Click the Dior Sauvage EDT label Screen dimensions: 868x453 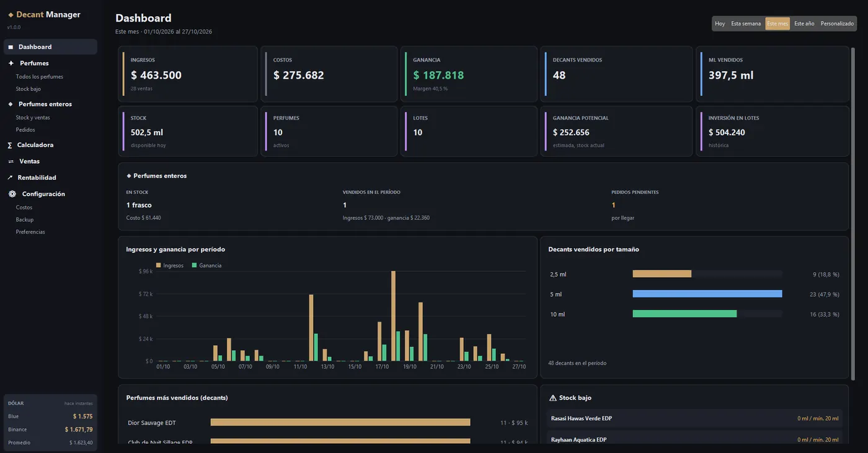click(x=152, y=423)
